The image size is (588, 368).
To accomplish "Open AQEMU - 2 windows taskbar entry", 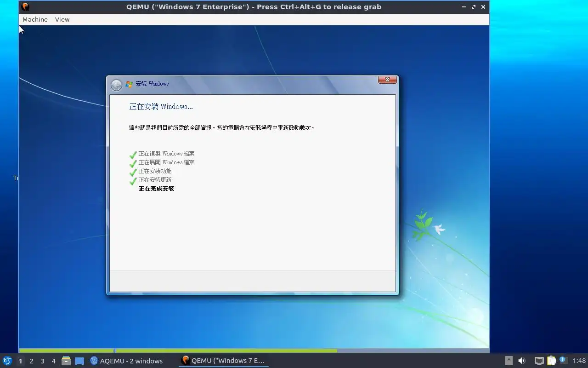I will (126, 361).
